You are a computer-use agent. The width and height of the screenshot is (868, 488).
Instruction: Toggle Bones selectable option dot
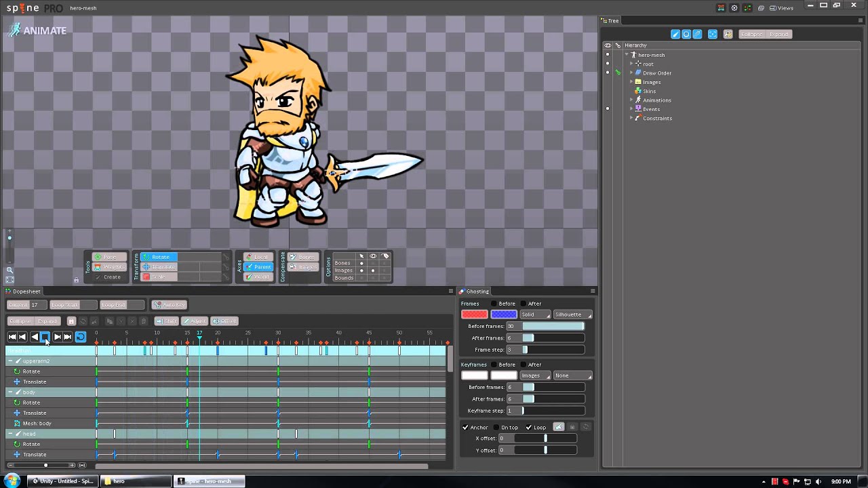[361, 263]
